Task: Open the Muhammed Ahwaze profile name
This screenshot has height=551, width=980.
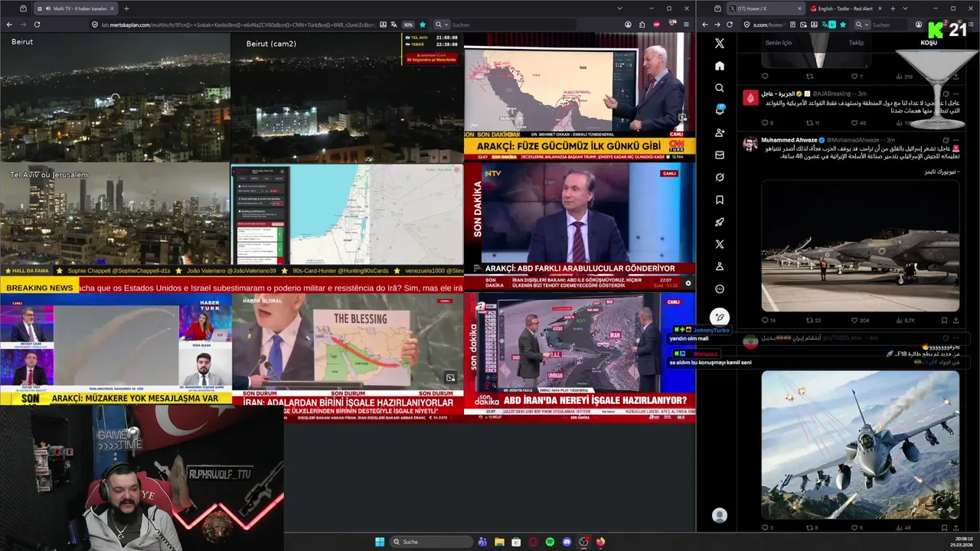Action: click(788, 140)
